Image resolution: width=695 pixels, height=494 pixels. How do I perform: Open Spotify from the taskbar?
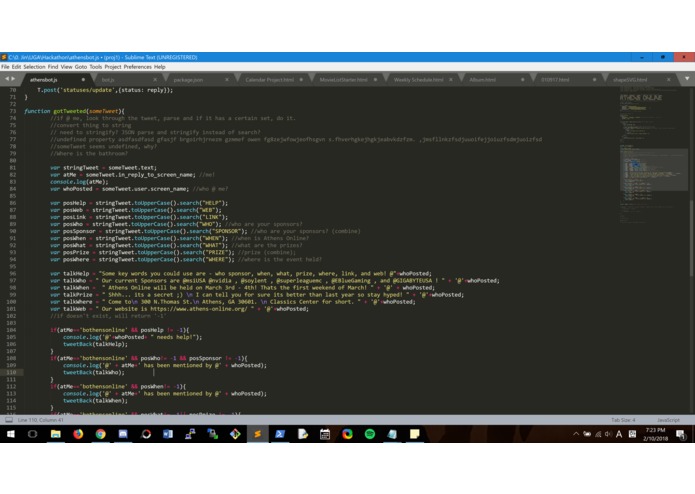[370, 434]
